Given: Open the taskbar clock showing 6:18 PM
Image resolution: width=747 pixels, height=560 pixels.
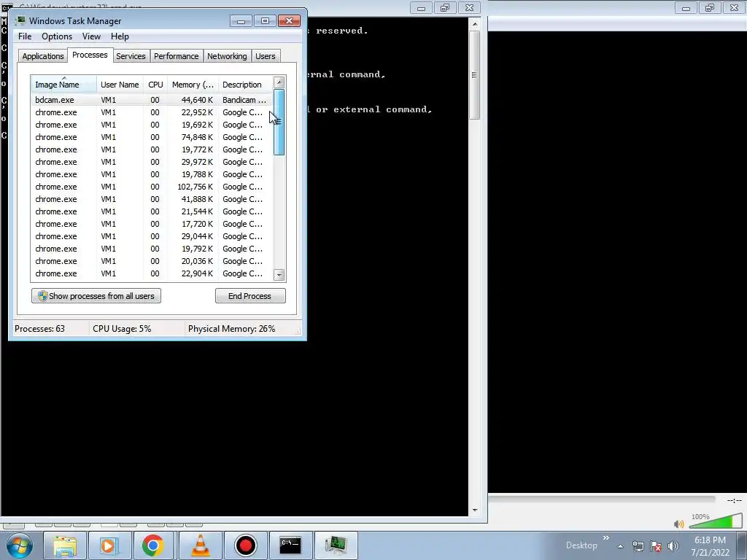Looking at the screenshot, I should 710,546.
